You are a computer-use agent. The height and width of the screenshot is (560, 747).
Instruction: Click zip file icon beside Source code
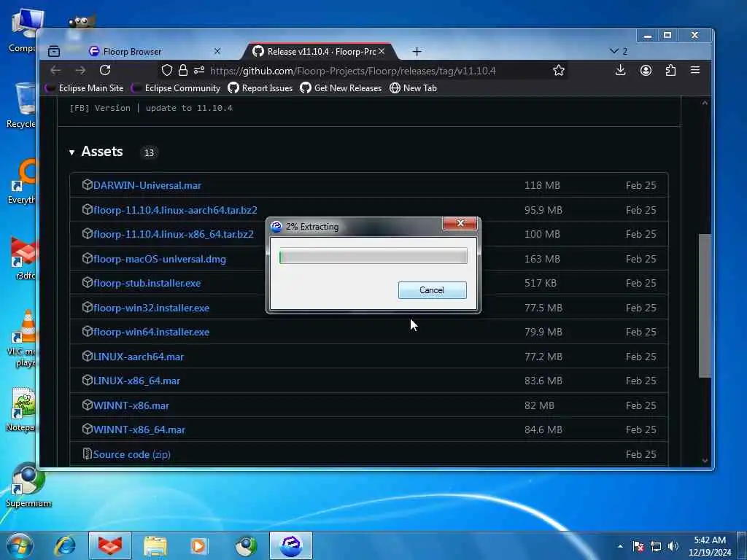click(x=88, y=454)
